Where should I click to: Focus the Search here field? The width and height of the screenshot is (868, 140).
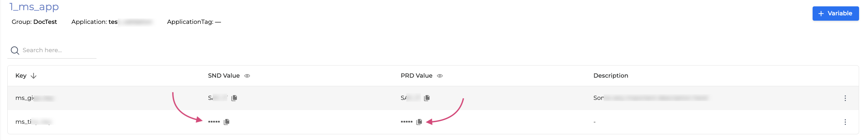57,51
